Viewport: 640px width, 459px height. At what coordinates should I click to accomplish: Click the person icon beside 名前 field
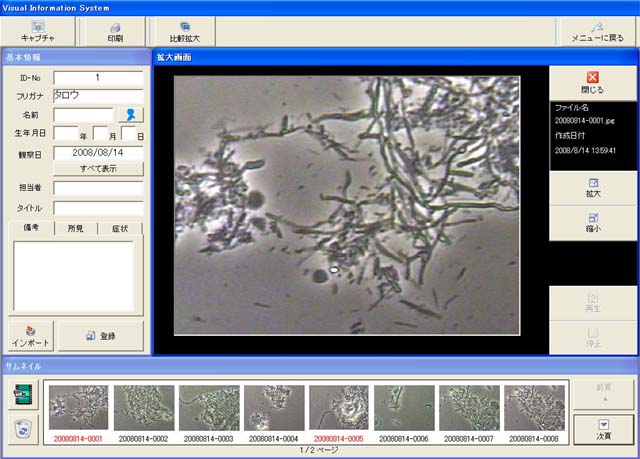point(129,115)
